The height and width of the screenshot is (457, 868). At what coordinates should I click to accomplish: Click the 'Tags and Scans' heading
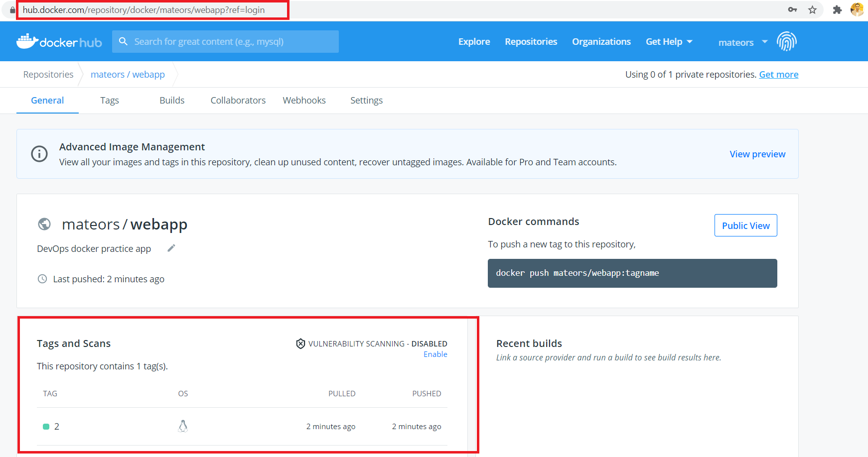[74, 343]
